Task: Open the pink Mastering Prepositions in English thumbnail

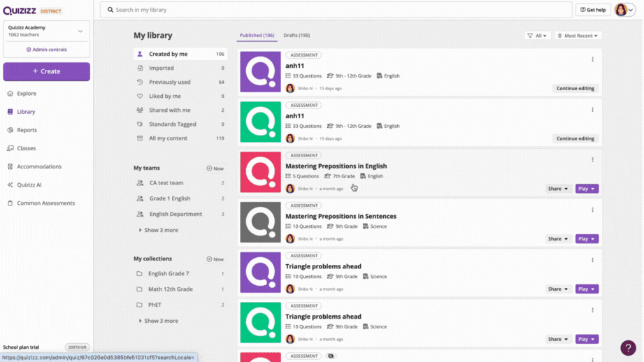Action: click(260, 172)
